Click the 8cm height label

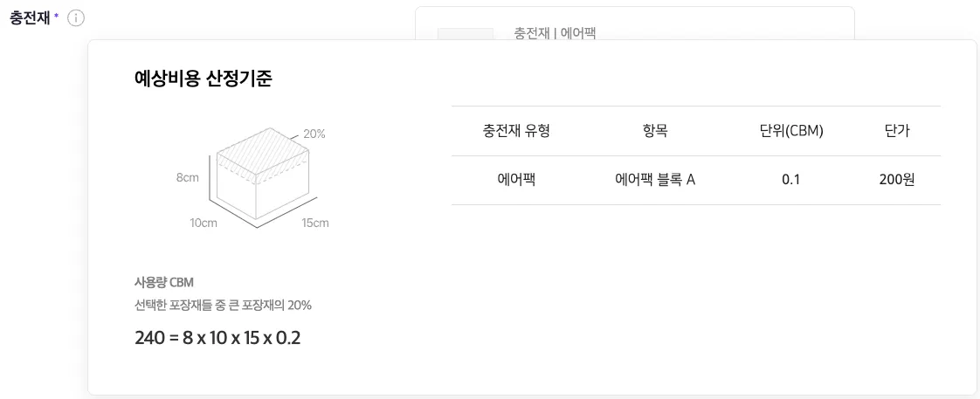tap(188, 177)
